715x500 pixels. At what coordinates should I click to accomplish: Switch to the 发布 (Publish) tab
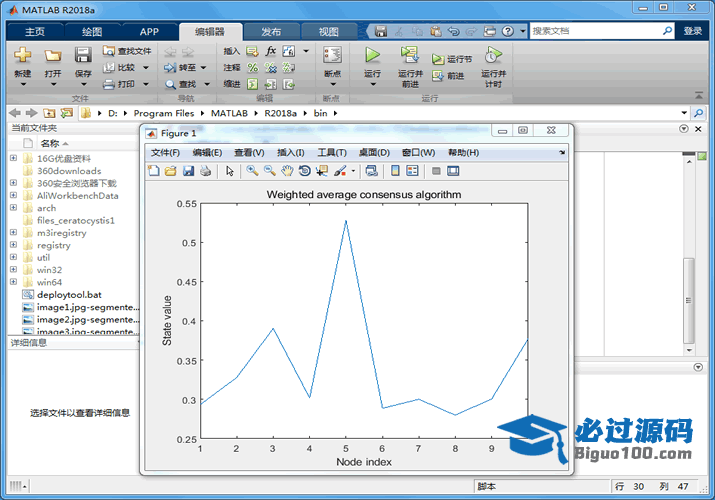[x=271, y=31]
